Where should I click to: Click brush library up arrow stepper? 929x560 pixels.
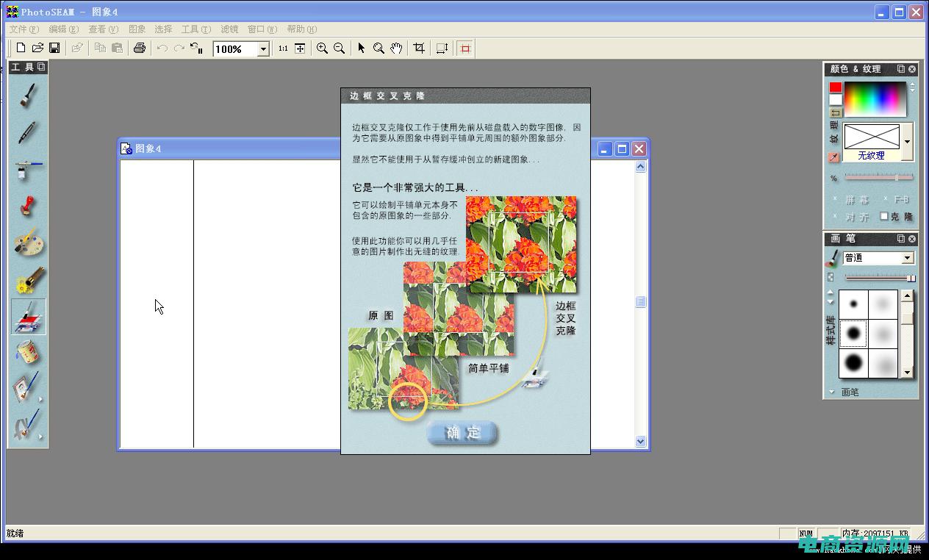point(831,292)
